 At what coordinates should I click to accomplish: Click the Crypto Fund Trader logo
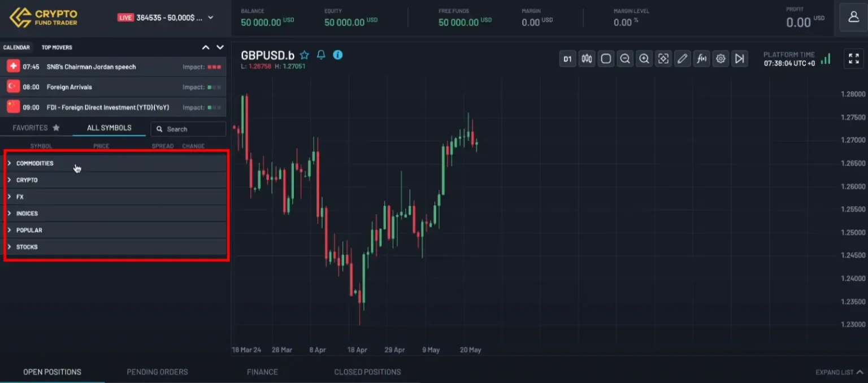pyautogui.click(x=43, y=18)
